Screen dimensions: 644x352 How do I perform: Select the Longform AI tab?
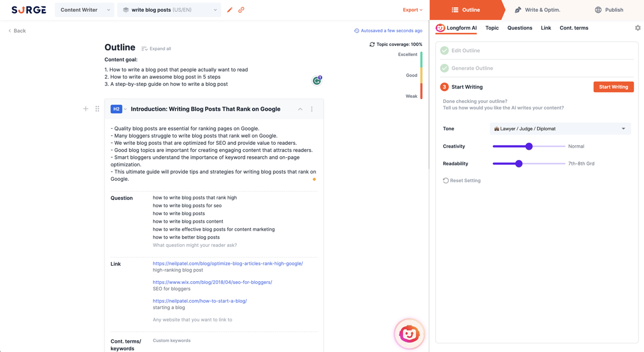click(x=456, y=28)
